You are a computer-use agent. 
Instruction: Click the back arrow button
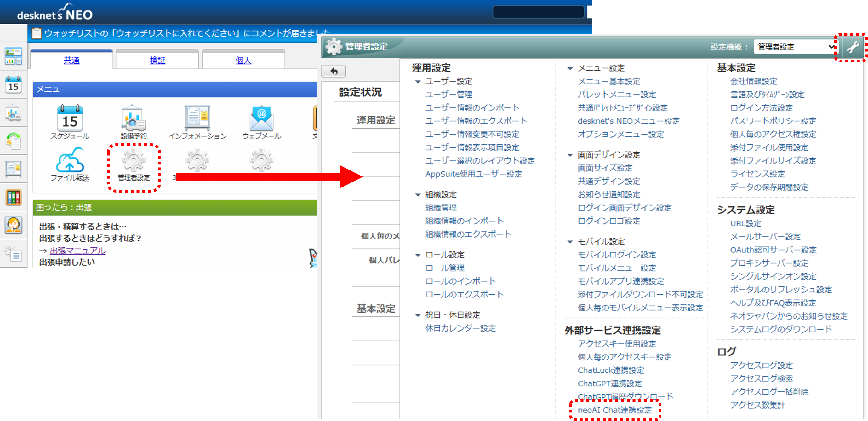coord(334,71)
